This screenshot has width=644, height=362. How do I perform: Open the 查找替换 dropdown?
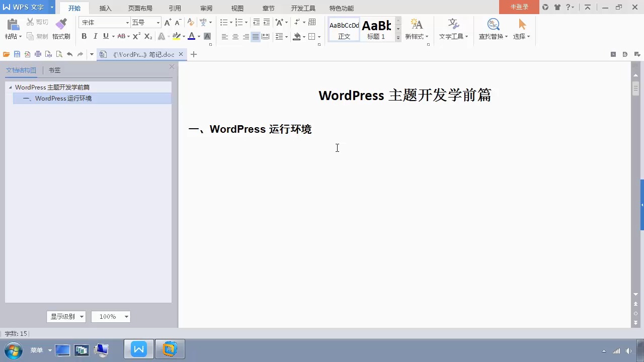[493, 29]
